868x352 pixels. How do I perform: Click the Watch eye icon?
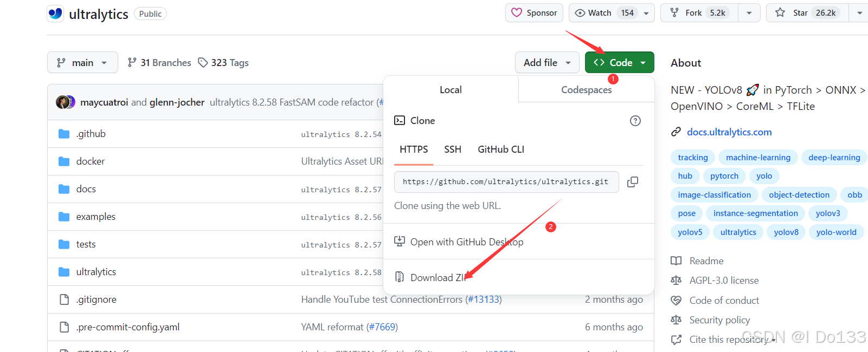point(580,13)
